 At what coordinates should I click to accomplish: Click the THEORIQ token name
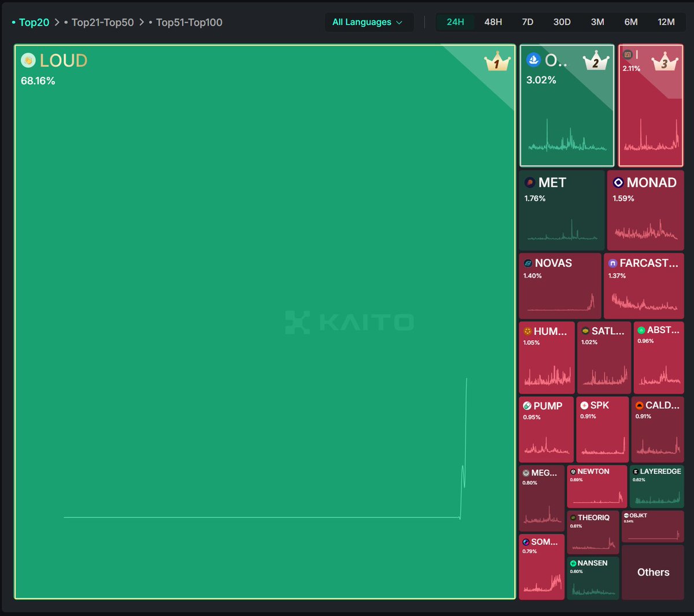pos(593,518)
